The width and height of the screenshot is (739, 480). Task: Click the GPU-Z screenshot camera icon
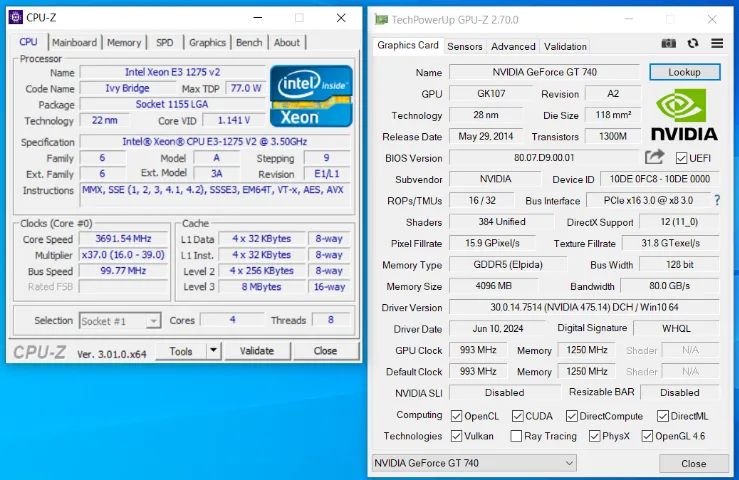(668, 43)
